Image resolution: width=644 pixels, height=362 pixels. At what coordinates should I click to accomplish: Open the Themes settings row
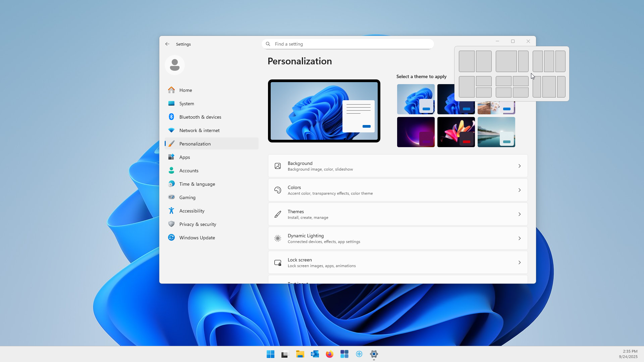[397, 214]
